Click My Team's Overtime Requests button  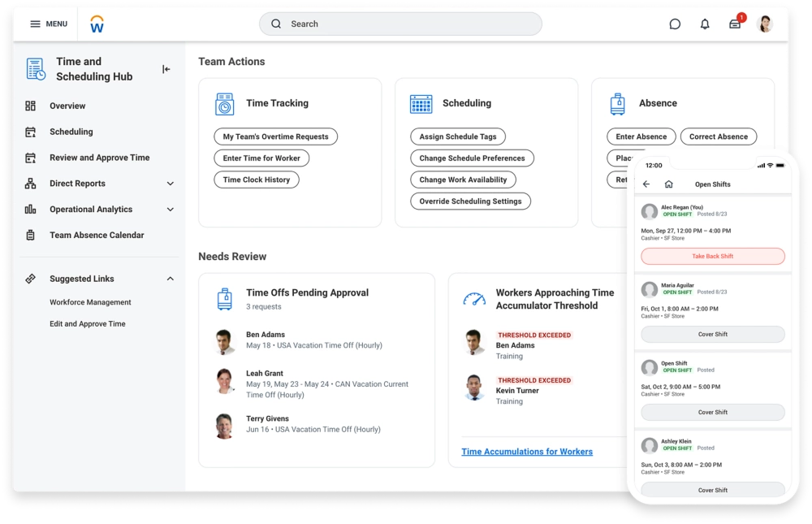275,136
